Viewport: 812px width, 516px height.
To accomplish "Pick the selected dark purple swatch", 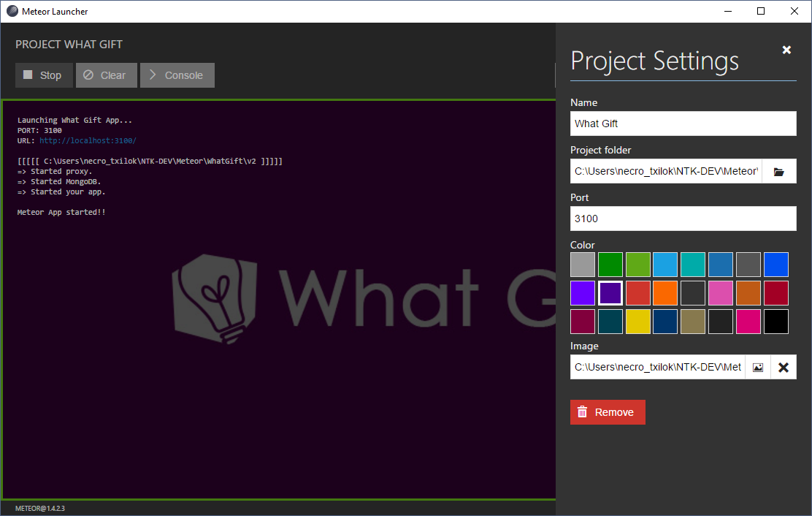I will click(x=610, y=292).
